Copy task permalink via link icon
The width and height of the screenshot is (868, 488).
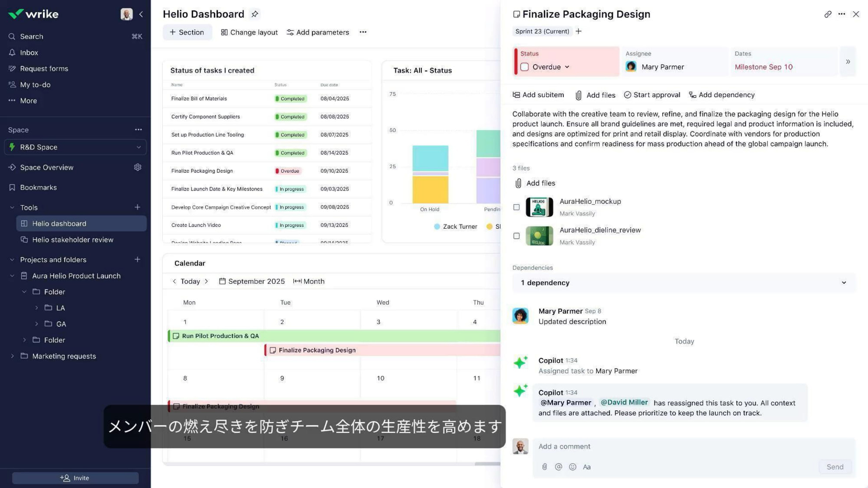pyautogui.click(x=827, y=14)
